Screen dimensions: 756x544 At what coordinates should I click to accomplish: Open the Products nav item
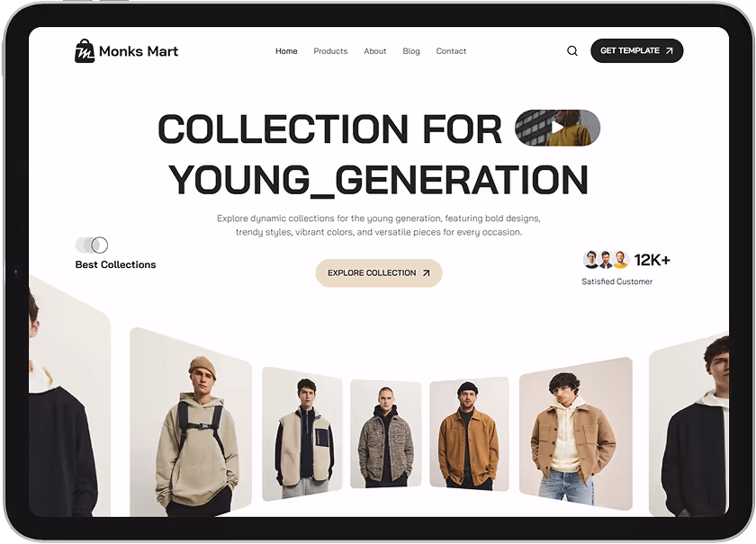pos(330,51)
